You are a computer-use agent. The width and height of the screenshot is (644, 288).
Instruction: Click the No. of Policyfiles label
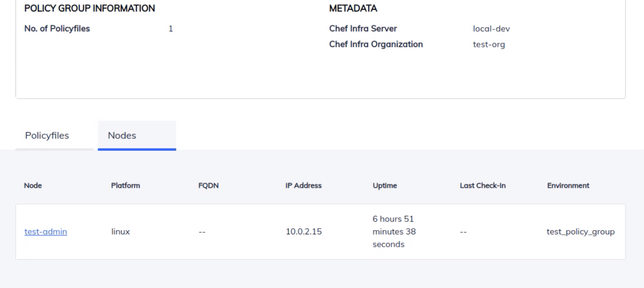tap(57, 29)
